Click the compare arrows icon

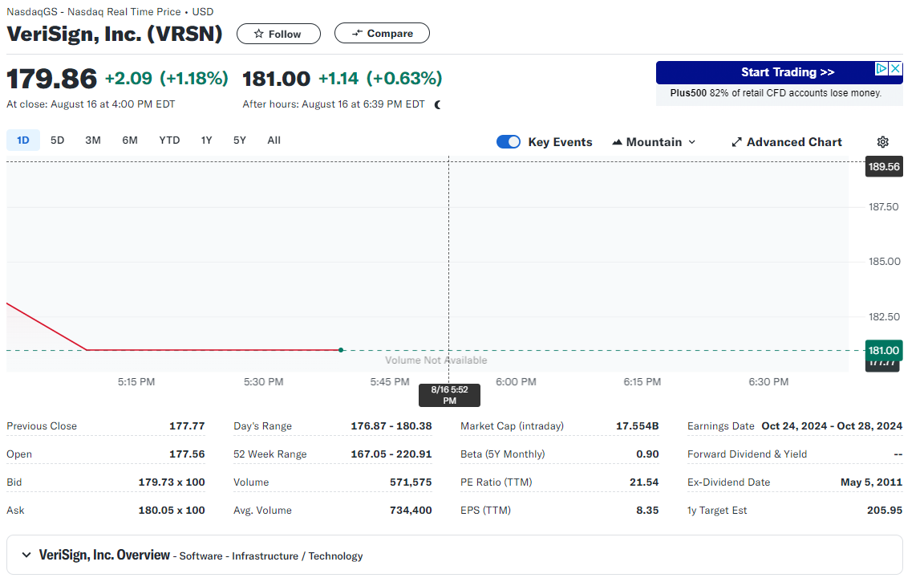pyautogui.click(x=358, y=33)
